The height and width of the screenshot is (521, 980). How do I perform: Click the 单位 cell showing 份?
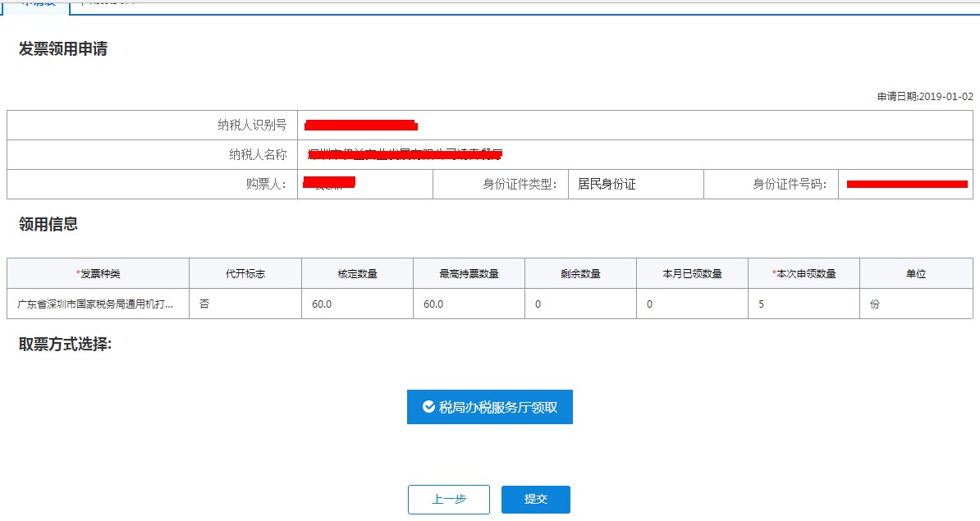point(915,303)
